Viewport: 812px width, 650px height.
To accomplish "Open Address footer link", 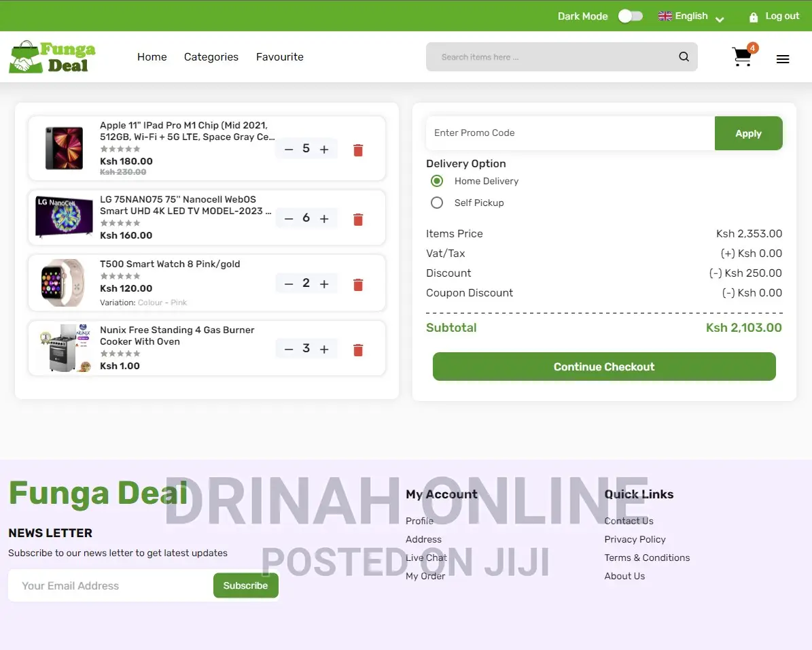I will 423,539.
